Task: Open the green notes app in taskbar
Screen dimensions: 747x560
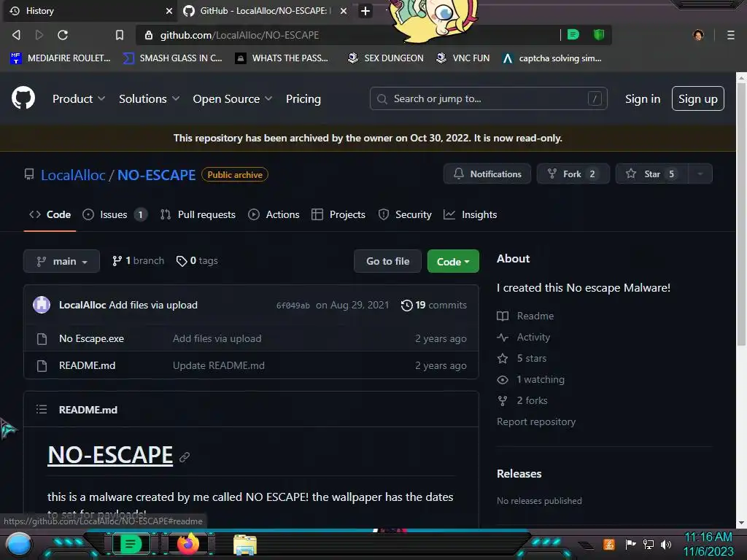Action: tap(131, 544)
